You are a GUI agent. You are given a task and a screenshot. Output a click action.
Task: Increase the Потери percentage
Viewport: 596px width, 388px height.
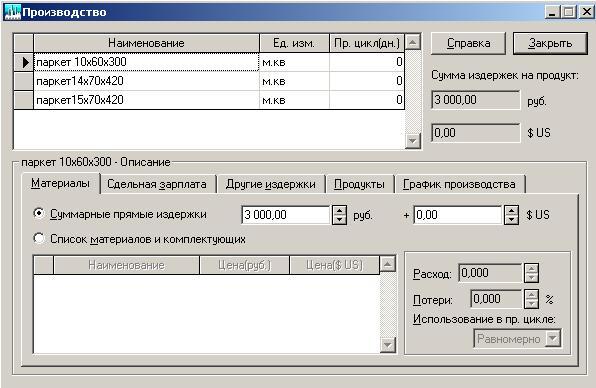tap(531, 294)
